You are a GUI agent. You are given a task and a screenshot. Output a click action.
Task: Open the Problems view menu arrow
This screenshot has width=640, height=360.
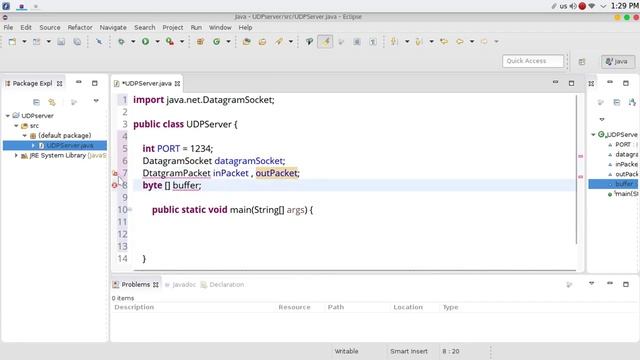coord(591,283)
